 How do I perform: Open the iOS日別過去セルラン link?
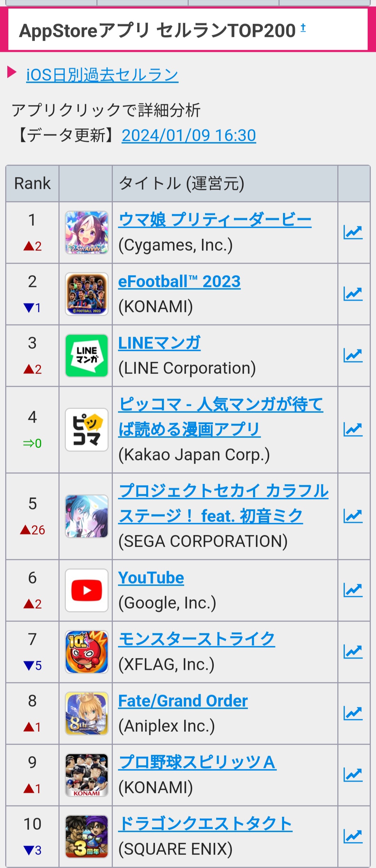(102, 75)
